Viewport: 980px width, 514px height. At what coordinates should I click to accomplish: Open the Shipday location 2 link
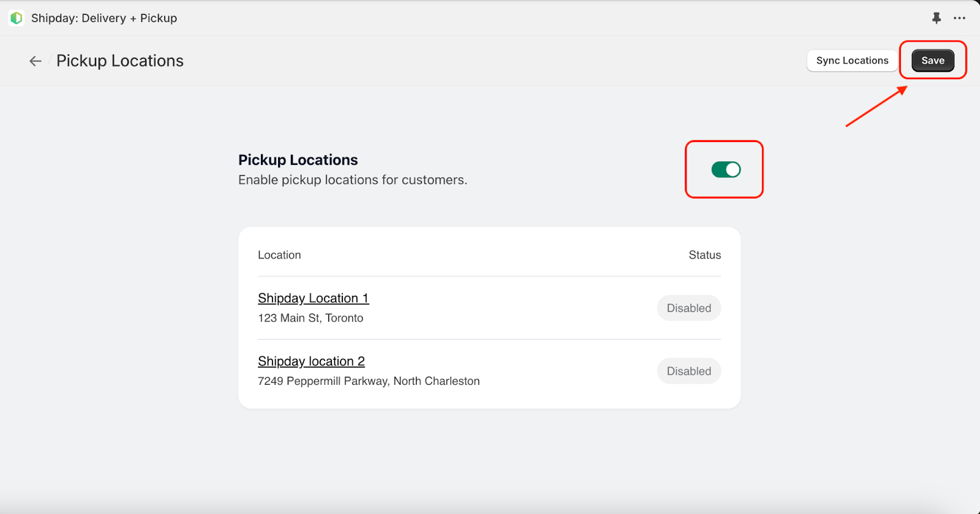311,361
